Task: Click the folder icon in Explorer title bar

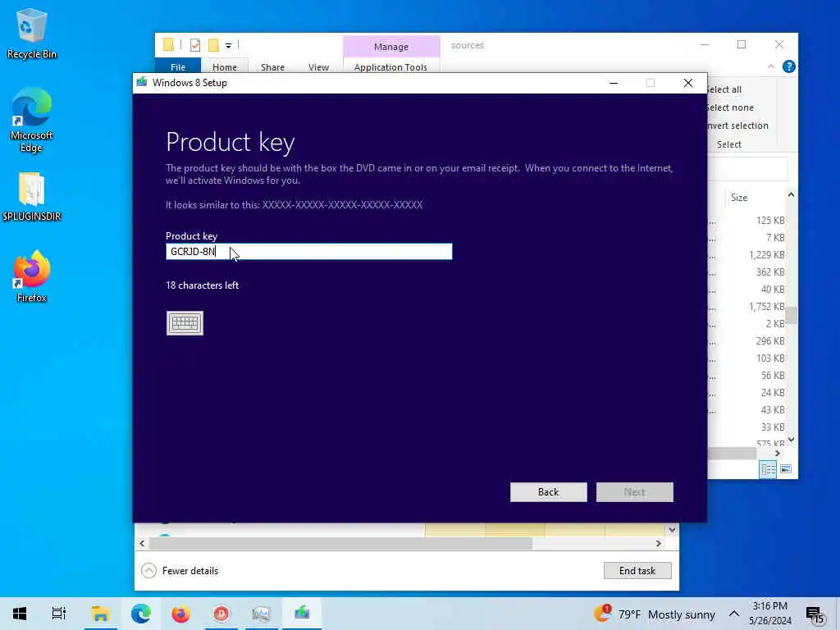Action: coord(168,45)
